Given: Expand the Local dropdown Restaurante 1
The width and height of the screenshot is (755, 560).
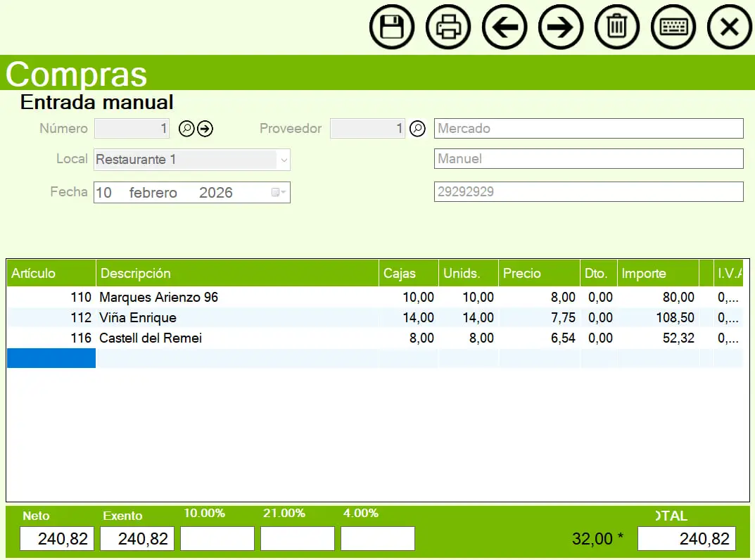Looking at the screenshot, I should tap(284, 160).
